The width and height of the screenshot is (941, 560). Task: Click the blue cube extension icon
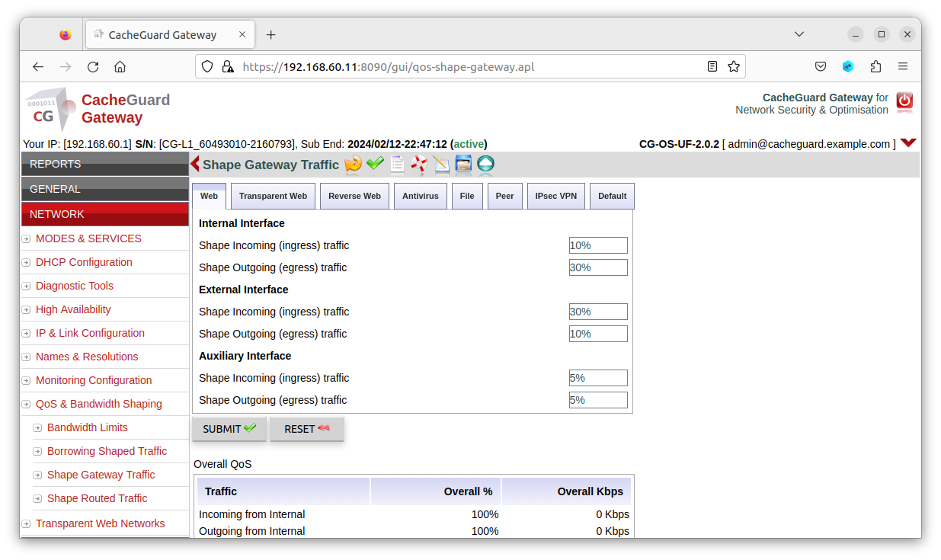848,66
